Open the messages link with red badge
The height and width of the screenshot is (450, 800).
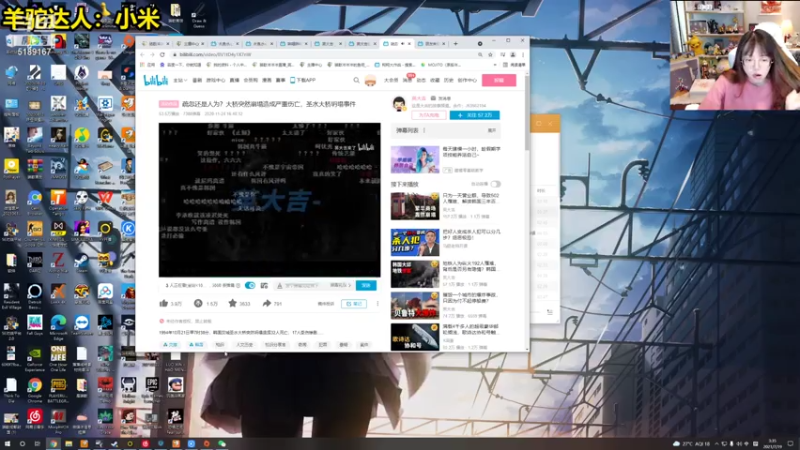(x=407, y=80)
